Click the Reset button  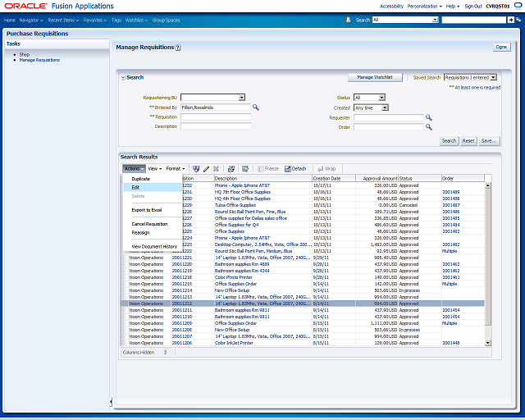[x=468, y=141]
